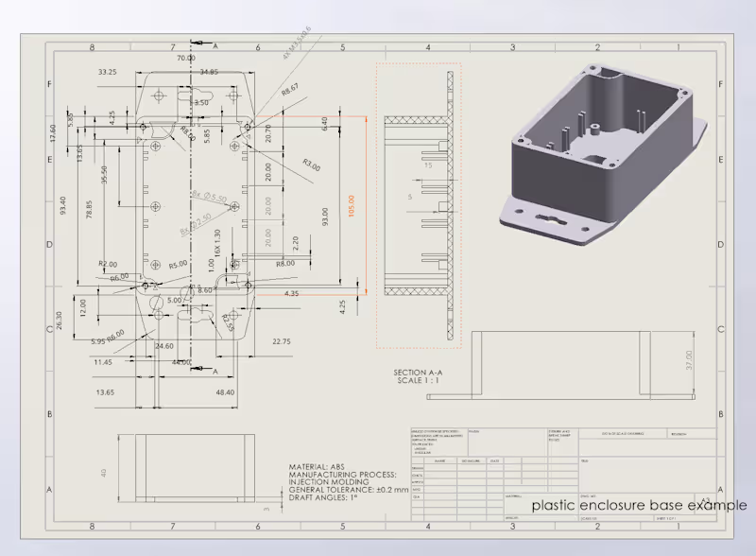This screenshot has height=556, width=756.
Task: Click the SCALE 1 : 1 label
Action: 418,380
